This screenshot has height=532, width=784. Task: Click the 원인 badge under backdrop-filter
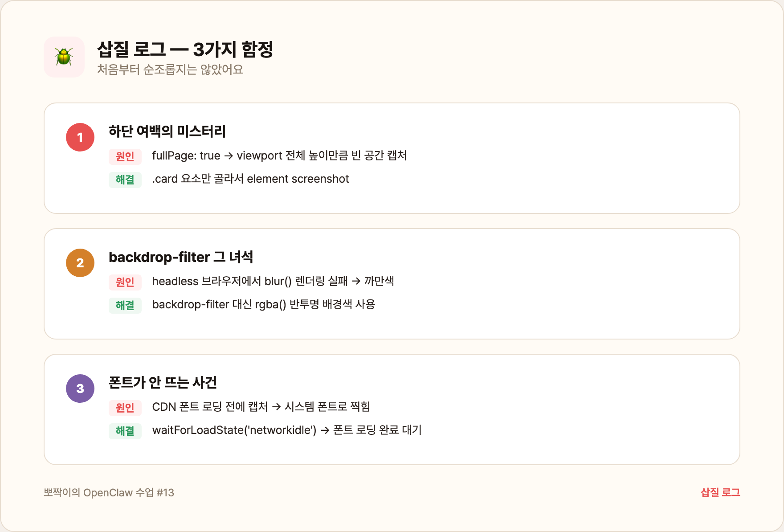pyautogui.click(x=125, y=282)
